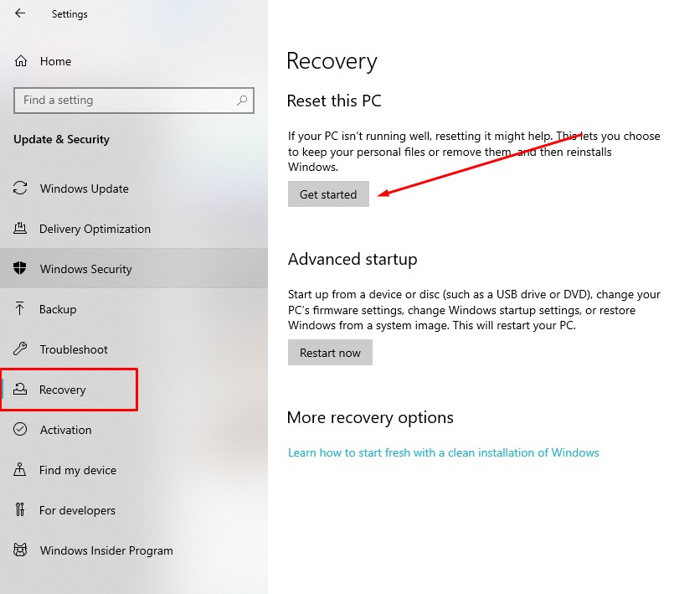The height and width of the screenshot is (594, 700).
Task: Open For developers via its tools icon
Action: click(20, 510)
